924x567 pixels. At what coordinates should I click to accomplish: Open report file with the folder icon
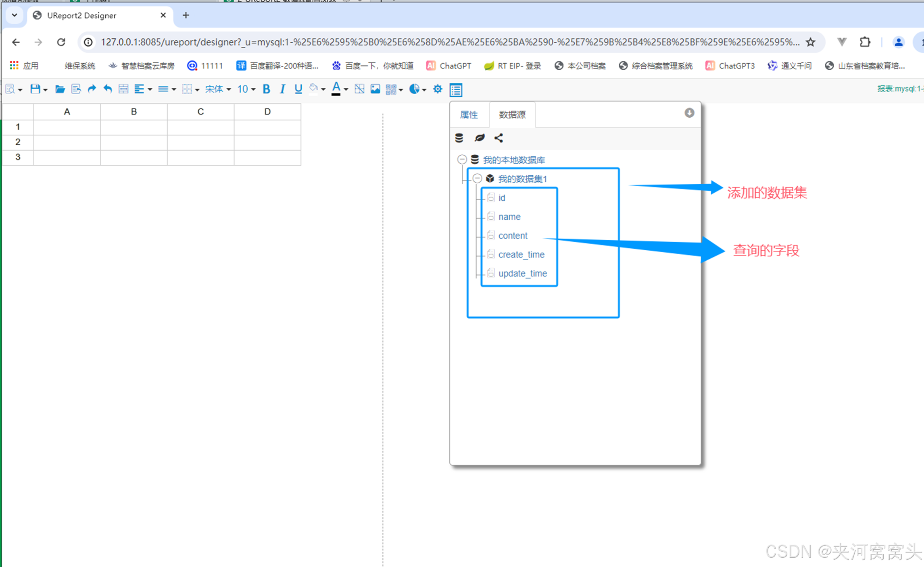click(x=60, y=89)
